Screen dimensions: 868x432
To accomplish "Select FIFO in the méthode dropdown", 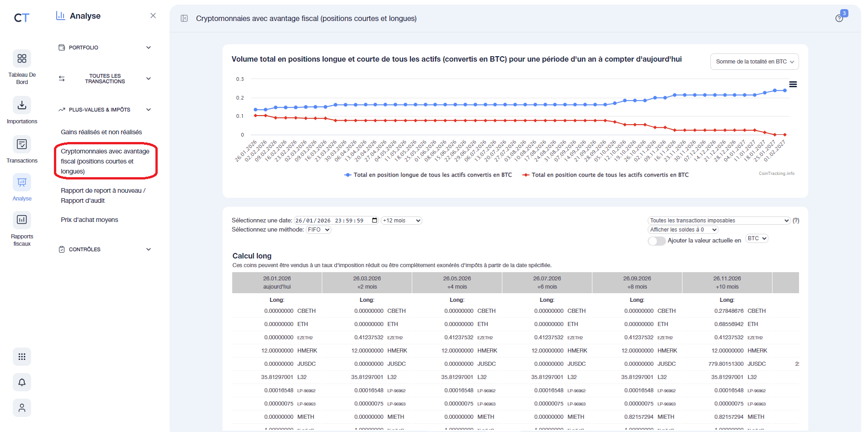I will click(x=318, y=229).
